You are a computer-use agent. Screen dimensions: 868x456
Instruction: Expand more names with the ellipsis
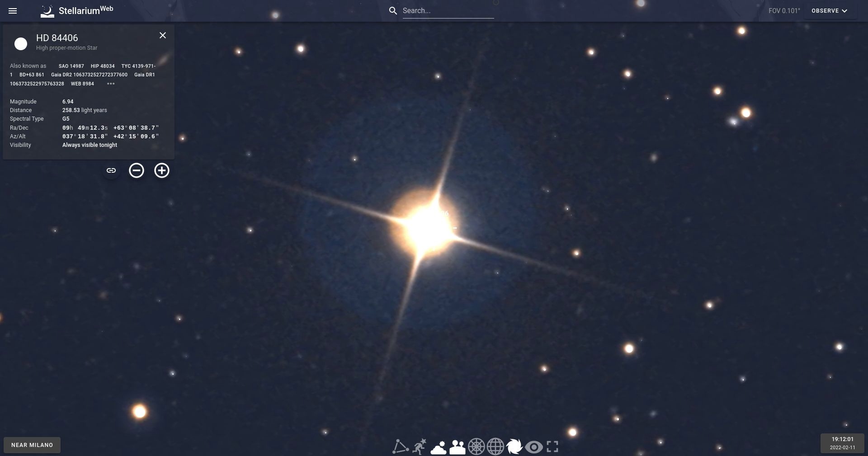[111, 84]
